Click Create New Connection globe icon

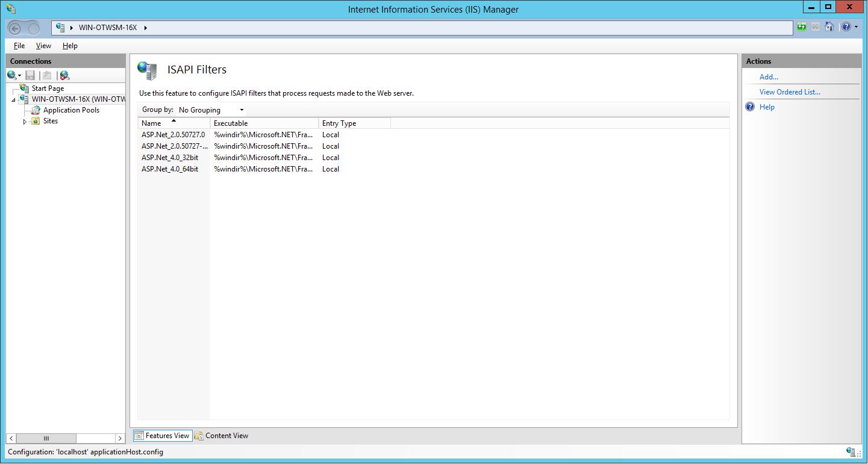(x=11, y=75)
